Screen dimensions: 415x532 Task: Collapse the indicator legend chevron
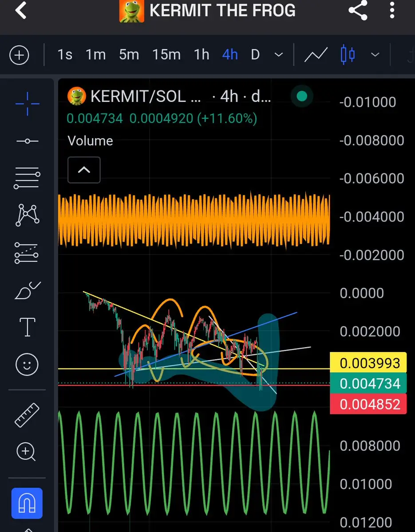pyautogui.click(x=84, y=170)
